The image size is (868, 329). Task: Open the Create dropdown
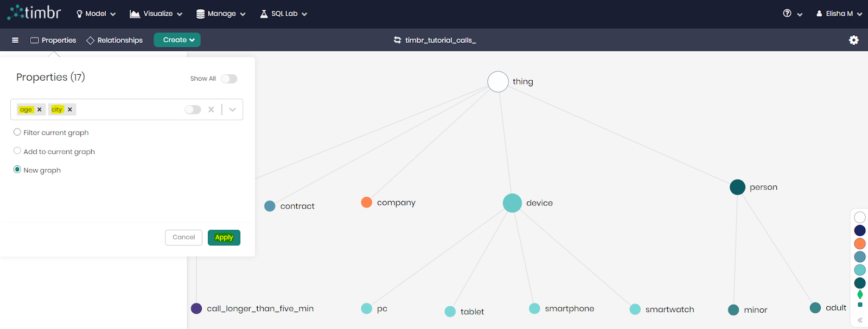tap(177, 40)
